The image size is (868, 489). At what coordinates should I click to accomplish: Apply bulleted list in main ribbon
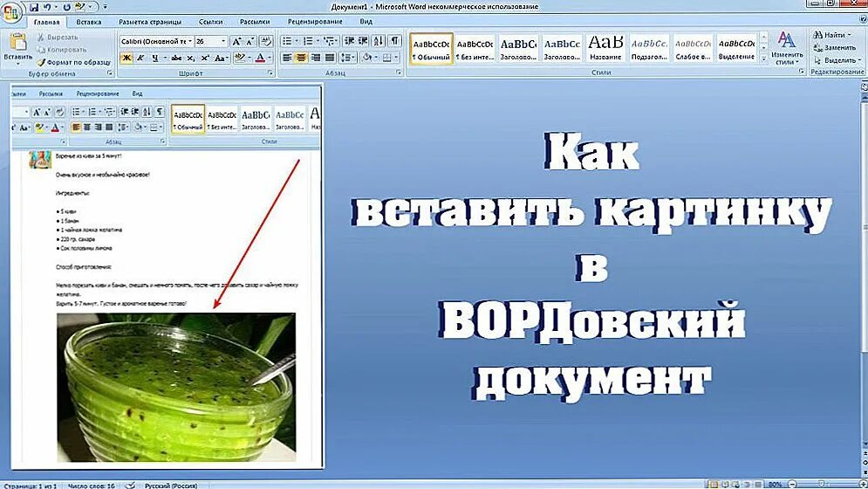[x=287, y=41]
